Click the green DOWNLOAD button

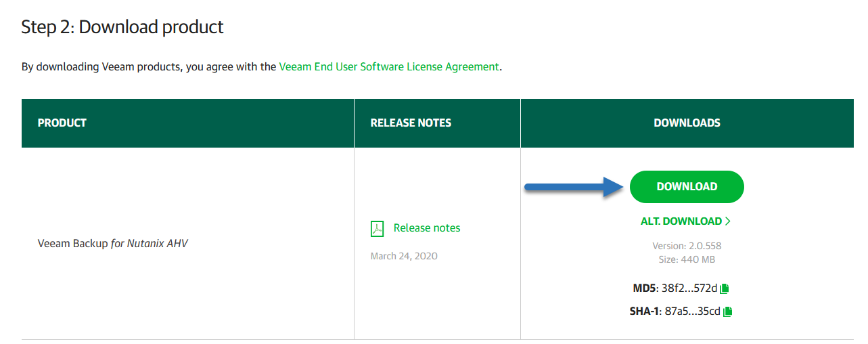pyautogui.click(x=687, y=187)
